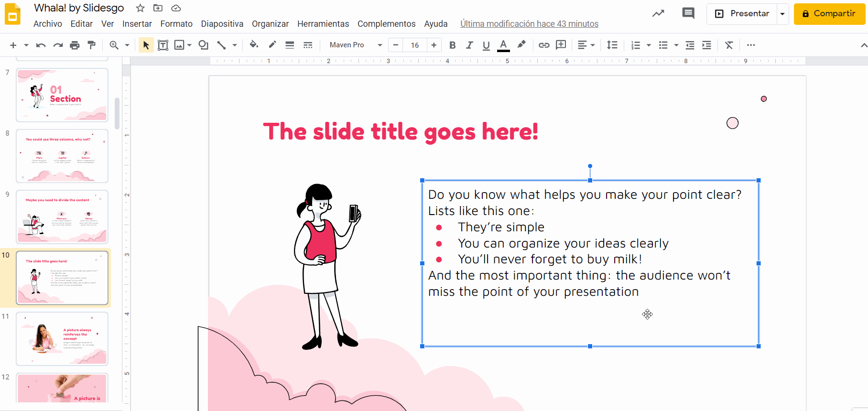The height and width of the screenshot is (411, 868).
Task: Click the font size field showing 16
Action: (x=414, y=45)
